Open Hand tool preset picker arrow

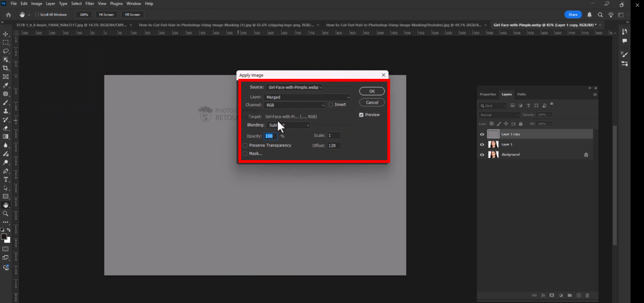pyautogui.click(x=29, y=15)
